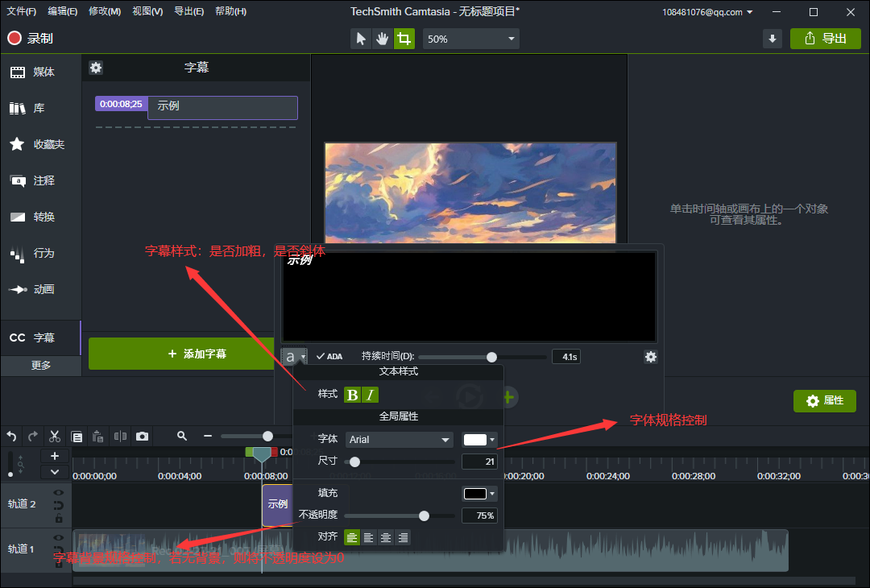Open the 注释 (Annotations) panel
Viewport: 870px width, 588px height.
click(x=39, y=180)
